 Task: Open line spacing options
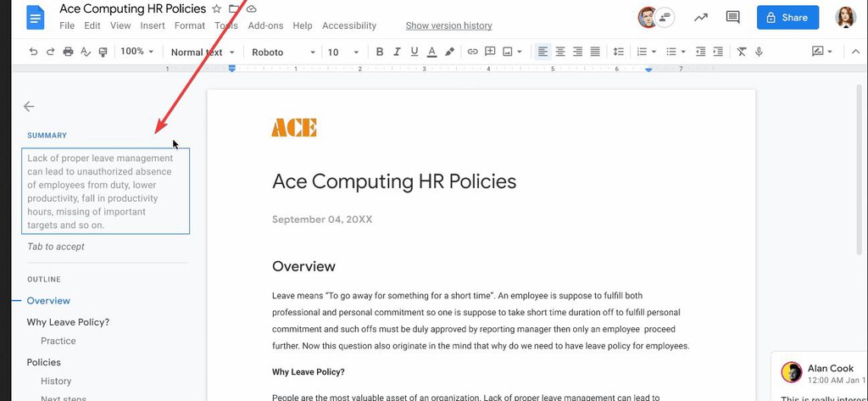coord(618,52)
